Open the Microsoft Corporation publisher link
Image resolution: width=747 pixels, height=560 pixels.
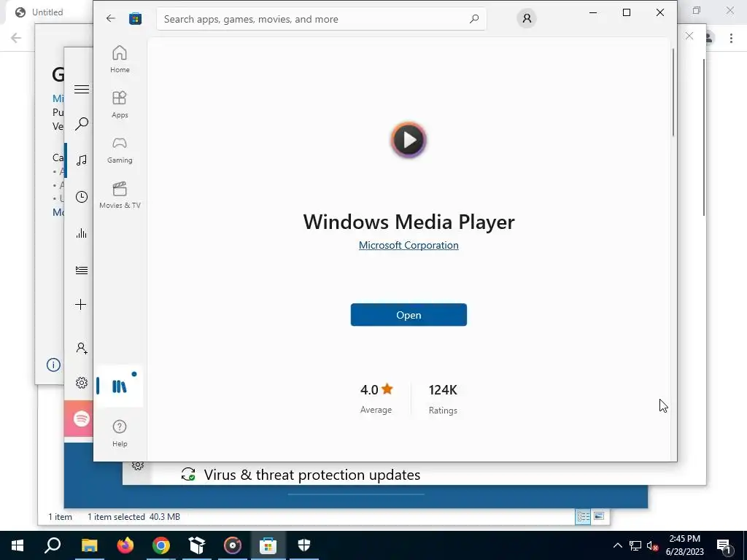coord(409,245)
